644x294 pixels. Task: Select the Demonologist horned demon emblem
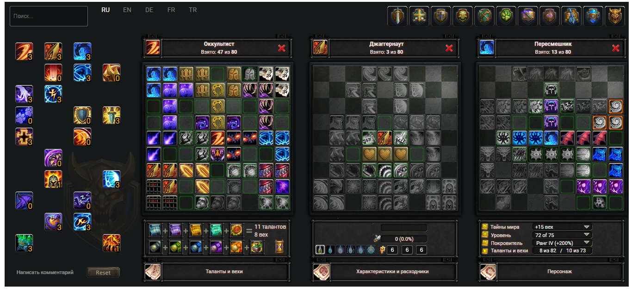(x=615, y=16)
